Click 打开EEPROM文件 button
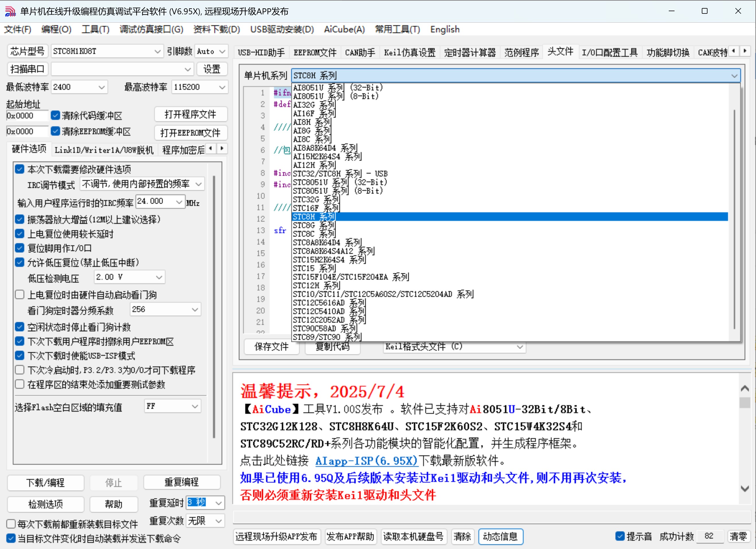Screen dimensions: 756x549 click(x=191, y=132)
